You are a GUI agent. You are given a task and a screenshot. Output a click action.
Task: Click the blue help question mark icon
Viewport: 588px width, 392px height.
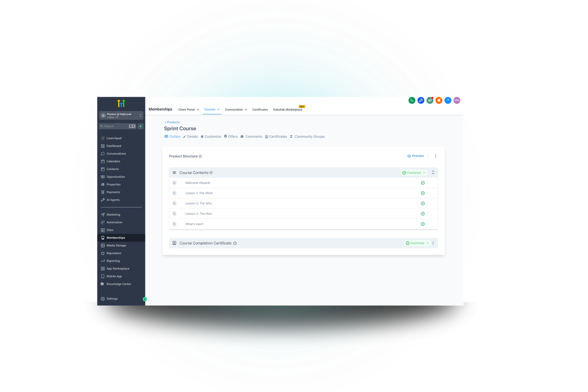click(448, 100)
